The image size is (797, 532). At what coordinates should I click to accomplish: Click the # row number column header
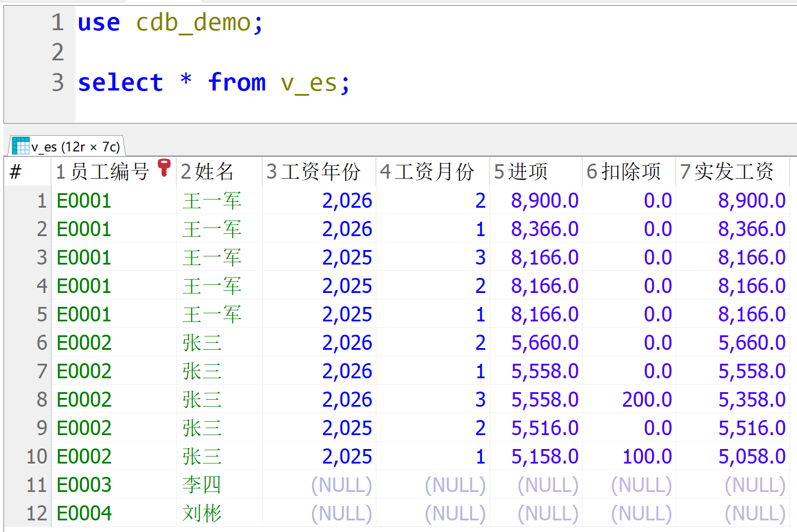16,172
